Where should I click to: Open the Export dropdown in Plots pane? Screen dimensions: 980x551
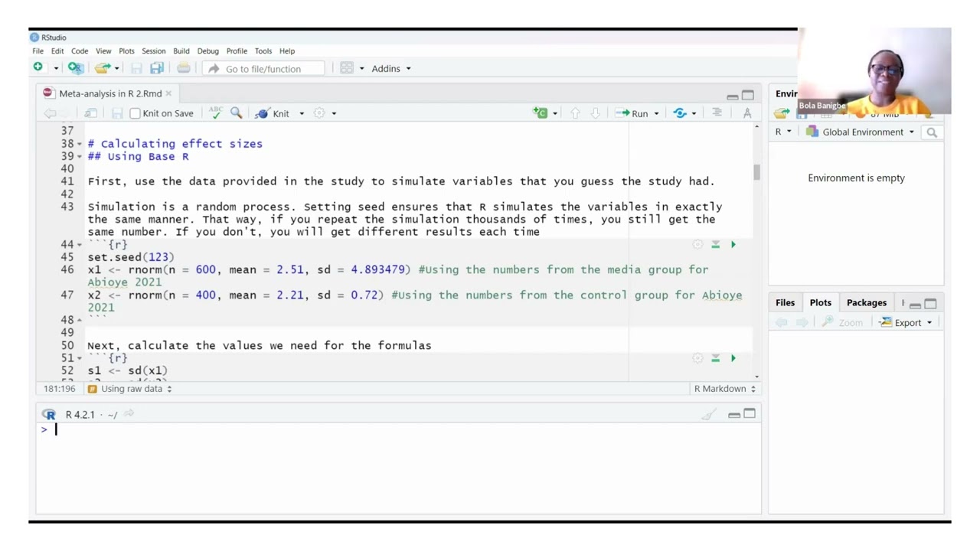pyautogui.click(x=906, y=322)
